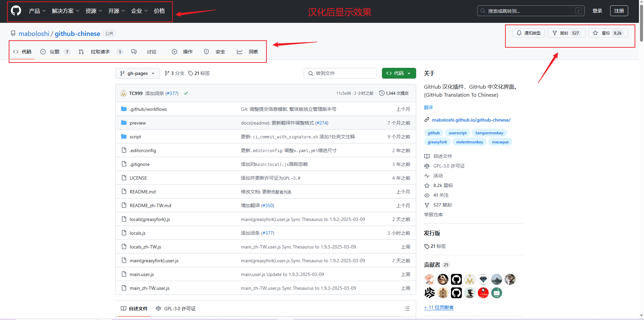644x320 pixels.
Task: Expand the 解决方案 menu
Action: pos(66,11)
